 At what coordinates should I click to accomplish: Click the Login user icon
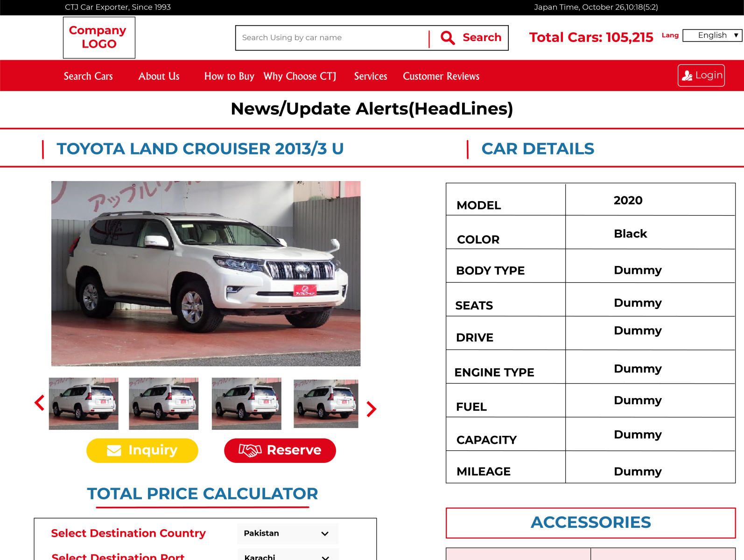point(687,76)
